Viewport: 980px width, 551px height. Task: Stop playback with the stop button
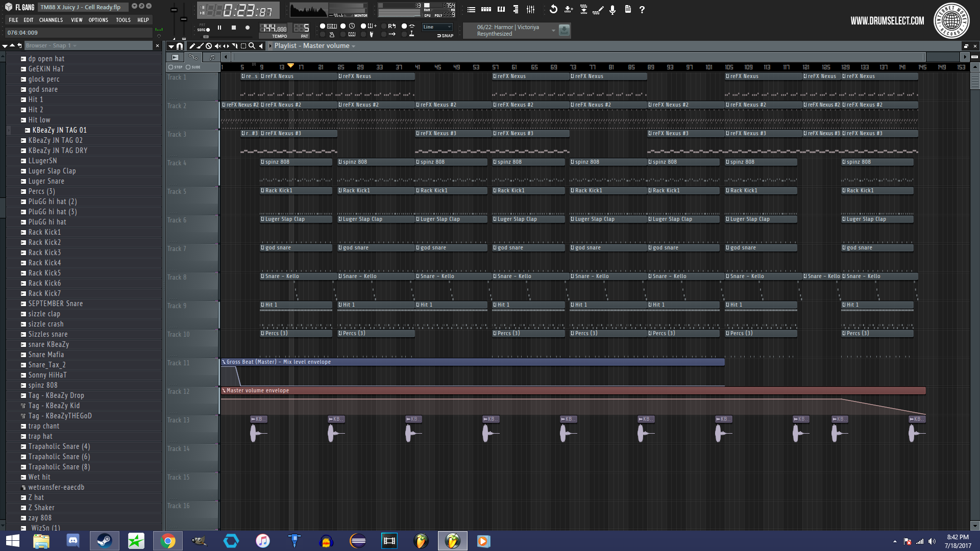tap(234, 28)
